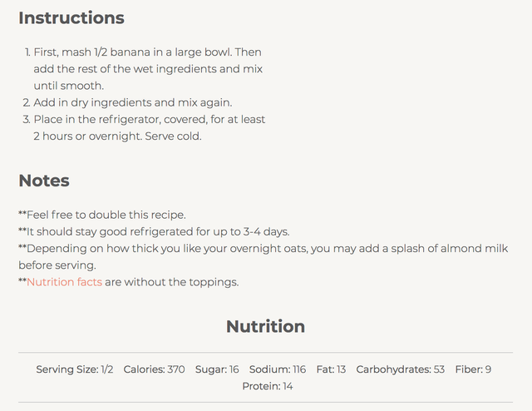Click 'before serving.' line in Notes
This screenshot has height=411, width=532.
tap(57, 265)
